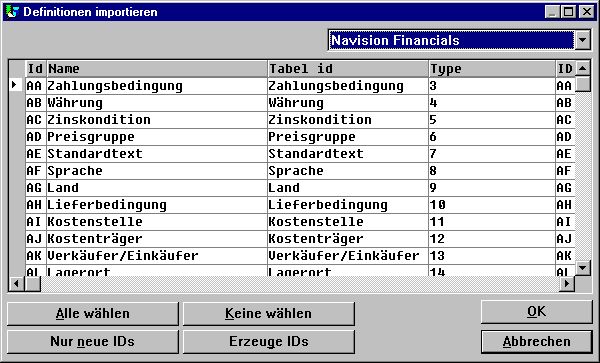The height and width of the screenshot is (363, 600).
Task: Select the Name cell Sprache
Action: 157,171
